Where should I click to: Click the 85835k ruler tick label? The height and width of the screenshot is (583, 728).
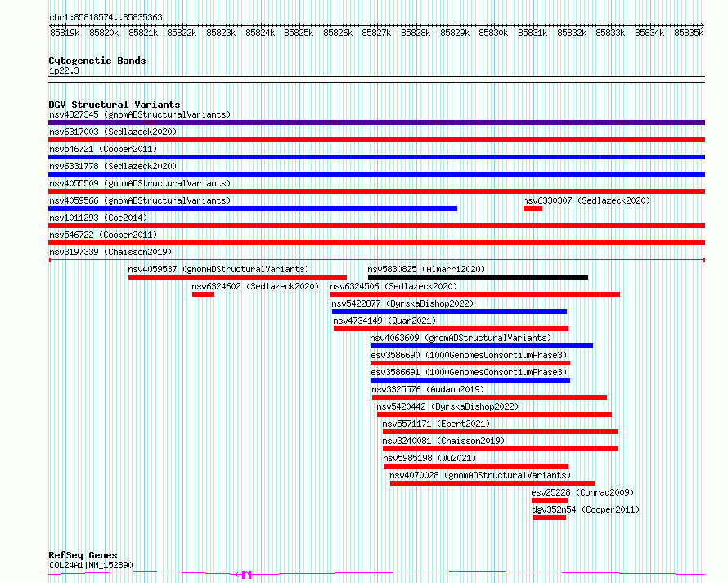(689, 33)
